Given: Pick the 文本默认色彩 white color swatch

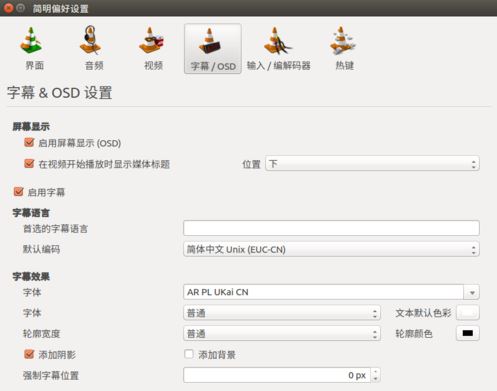Looking at the screenshot, I should pos(468,313).
